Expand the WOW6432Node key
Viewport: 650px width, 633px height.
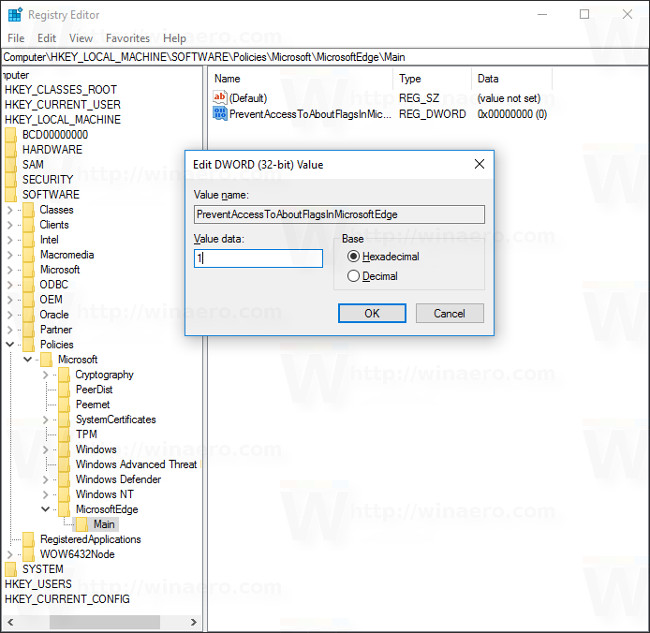(x=10, y=555)
